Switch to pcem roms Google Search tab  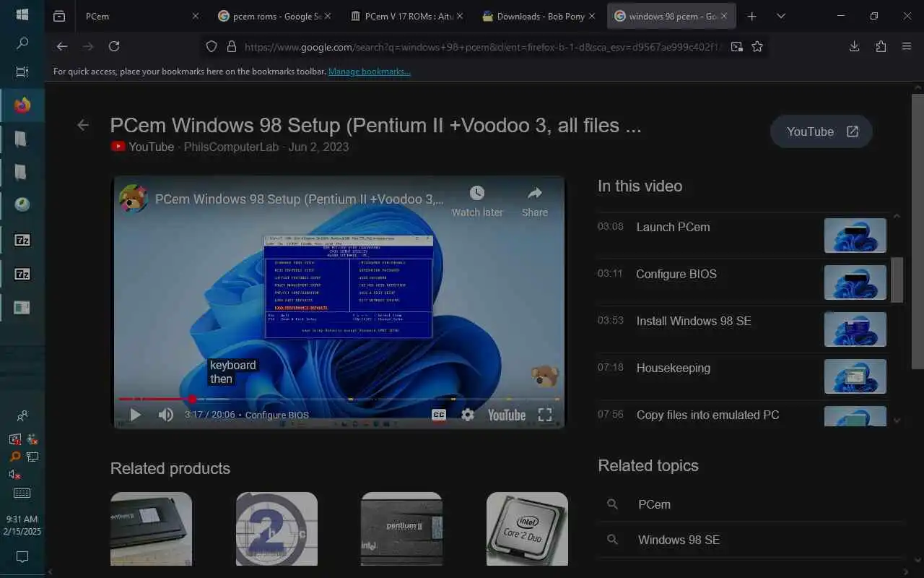point(274,16)
